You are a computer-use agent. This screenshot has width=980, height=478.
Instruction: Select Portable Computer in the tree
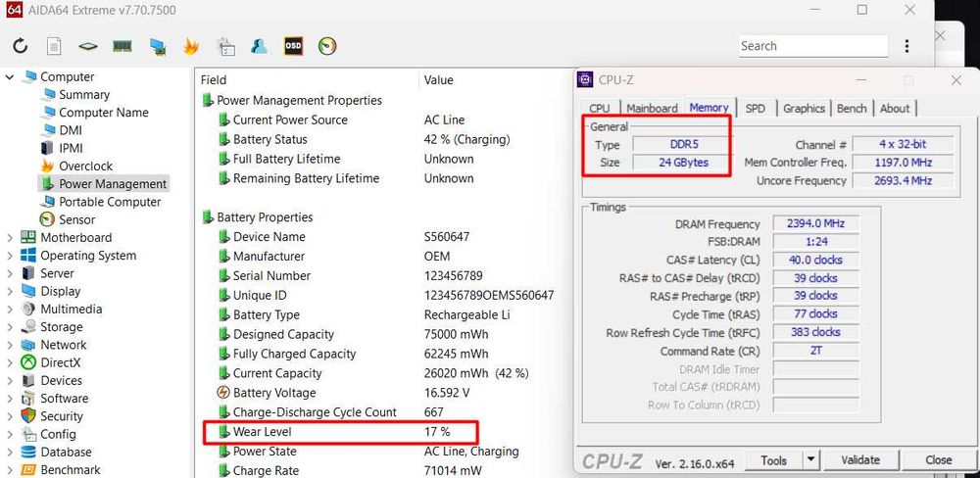(x=110, y=202)
